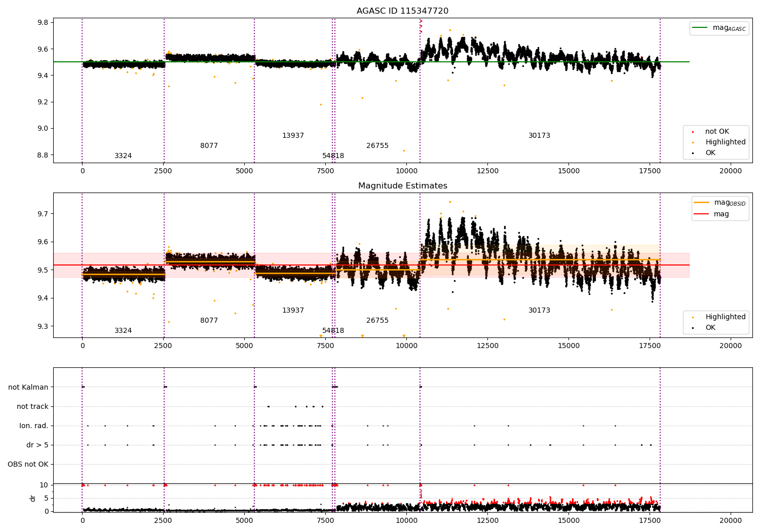
Task: Click the 'OBS not OK' row label
Action: 28,465
